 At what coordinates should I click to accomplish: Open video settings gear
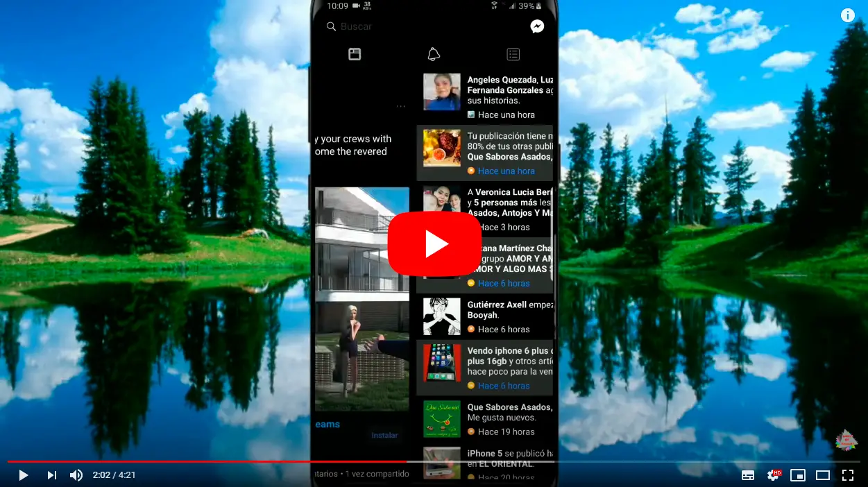coord(773,475)
